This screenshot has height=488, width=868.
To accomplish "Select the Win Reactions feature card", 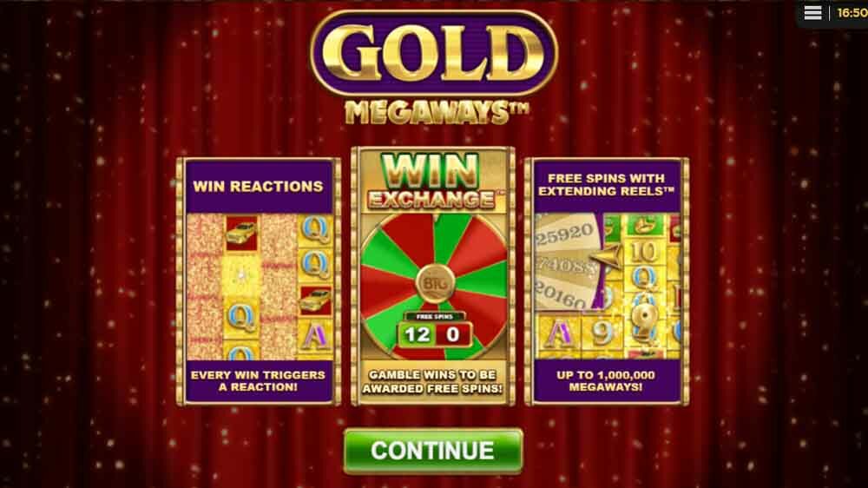I will [259, 281].
